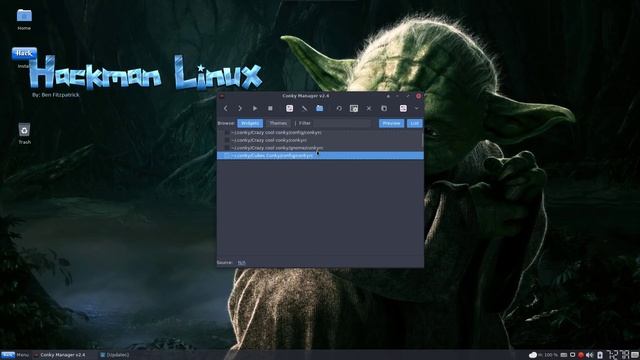Switch to Themes browse mode
This screenshot has width=640, height=360.
[278, 123]
